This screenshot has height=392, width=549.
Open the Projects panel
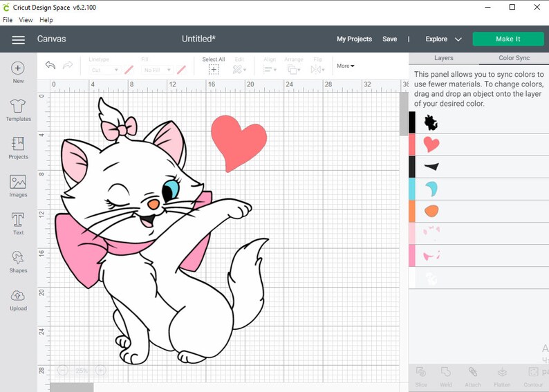tap(18, 148)
